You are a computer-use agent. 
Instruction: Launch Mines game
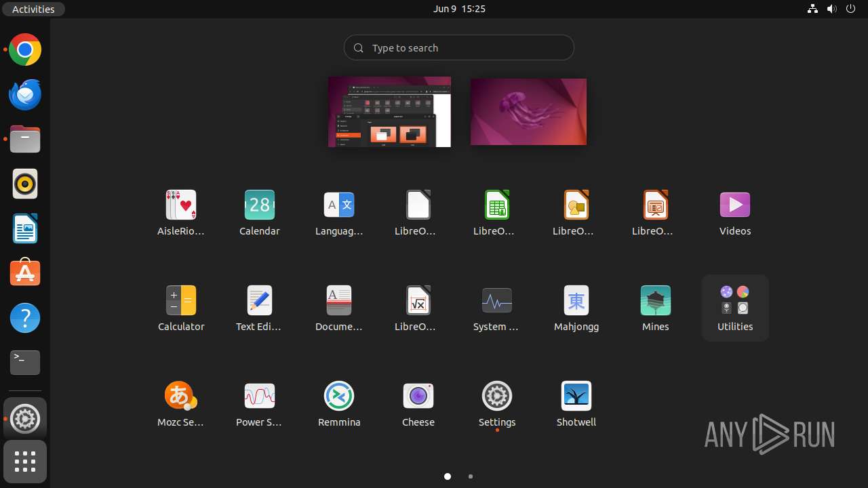pos(656,308)
